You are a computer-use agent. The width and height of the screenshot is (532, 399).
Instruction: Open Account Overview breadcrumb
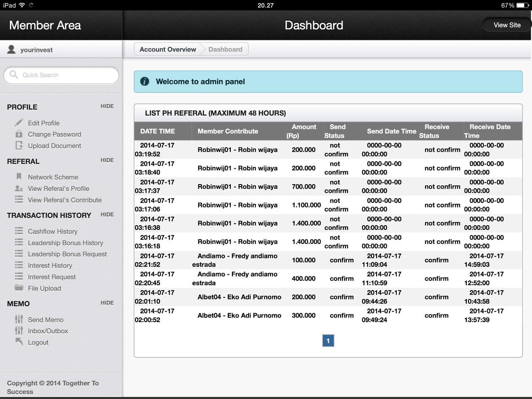click(167, 49)
